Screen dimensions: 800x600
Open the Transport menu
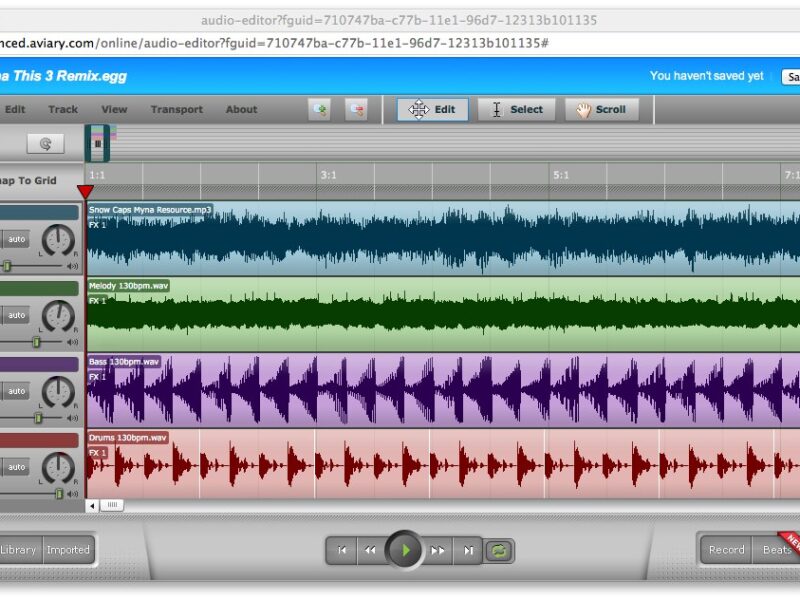pos(176,110)
